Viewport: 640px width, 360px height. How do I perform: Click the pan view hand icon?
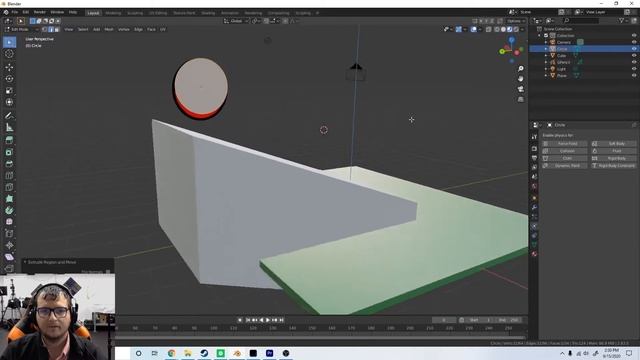click(521, 79)
